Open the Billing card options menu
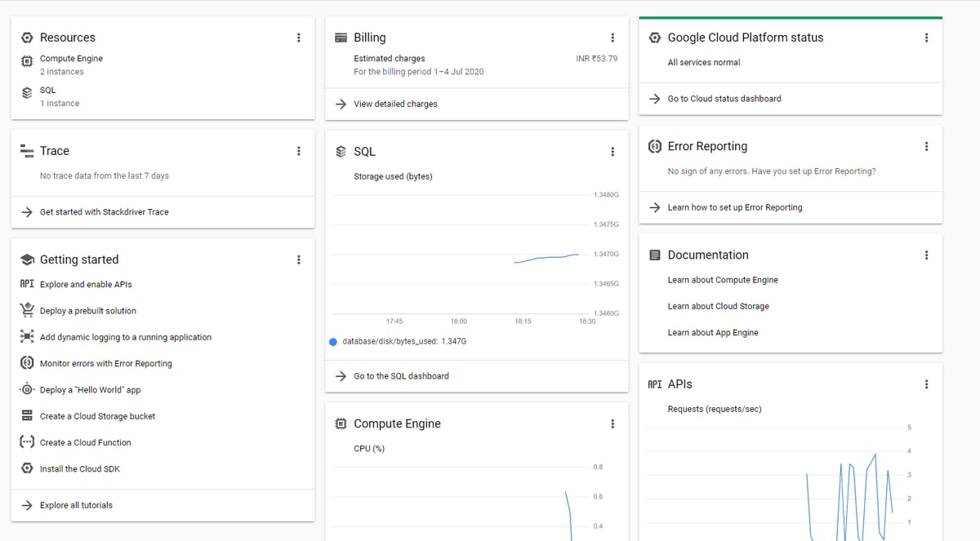 point(612,38)
